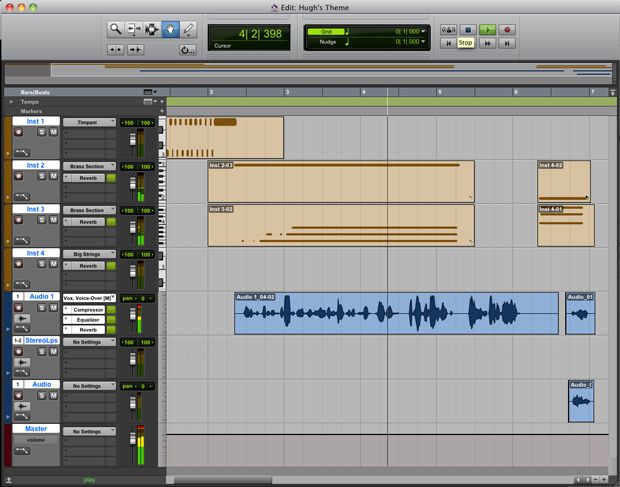This screenshot has width=620, height=487.
Task: Select the Hand grabber tool
Action: pos(170,29)
